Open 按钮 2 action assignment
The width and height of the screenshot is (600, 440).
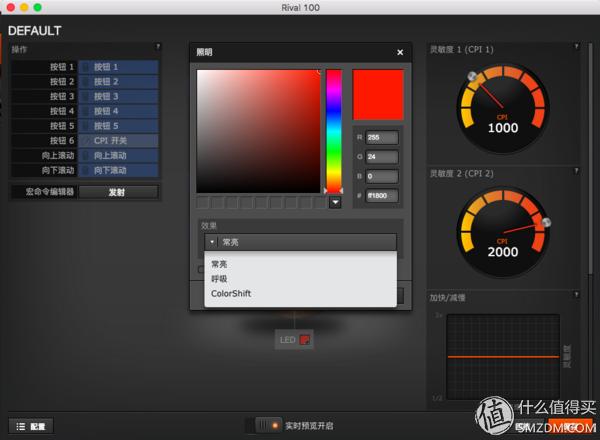point(118,81)
